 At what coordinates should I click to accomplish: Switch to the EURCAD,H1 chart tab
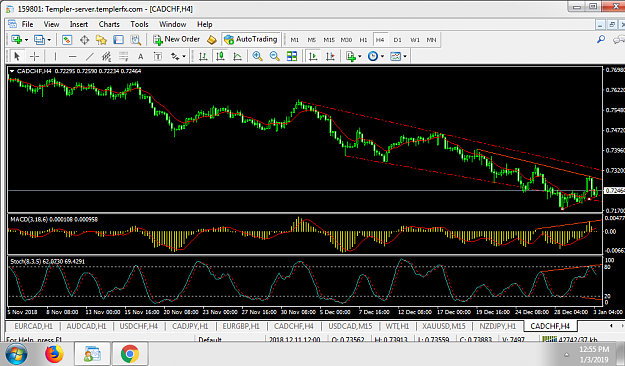[33, 326]
